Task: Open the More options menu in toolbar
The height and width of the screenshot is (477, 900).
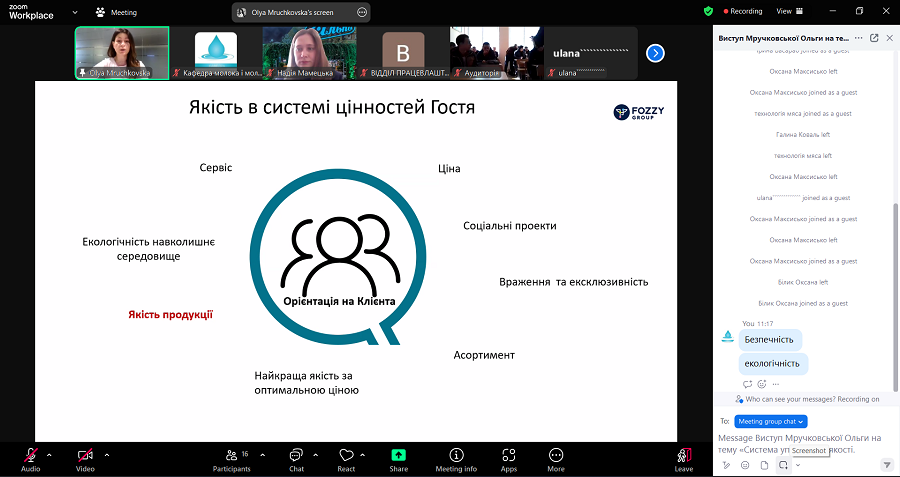Action: pos(556,460)
